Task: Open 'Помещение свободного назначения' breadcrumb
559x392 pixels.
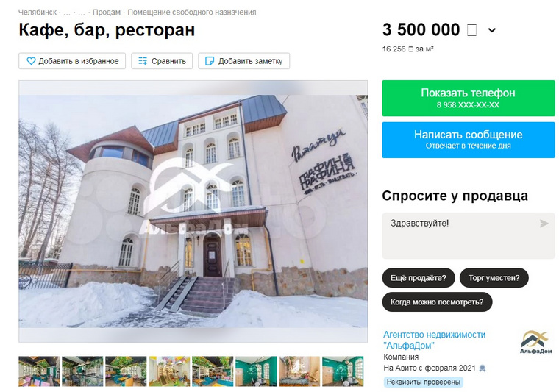Action: pos(192,12)
